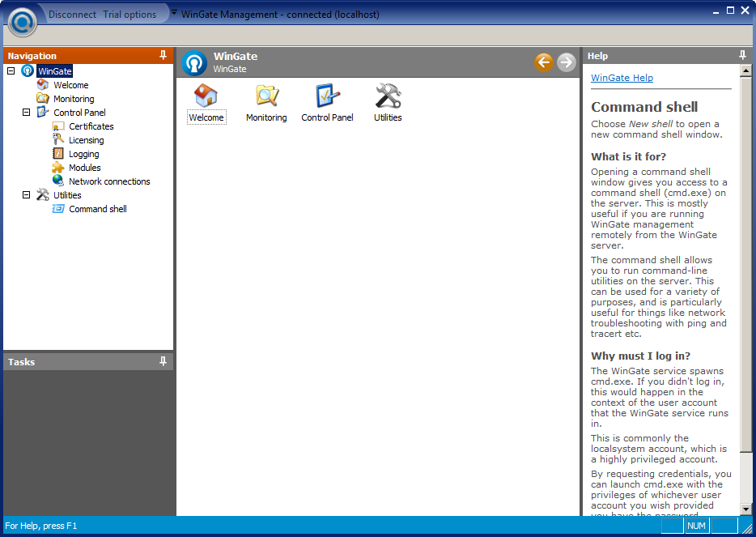The width and height of the screenshot is (756, 537).
Task: Click the 'For Help, press F1' status text
Action: point(41,526)
